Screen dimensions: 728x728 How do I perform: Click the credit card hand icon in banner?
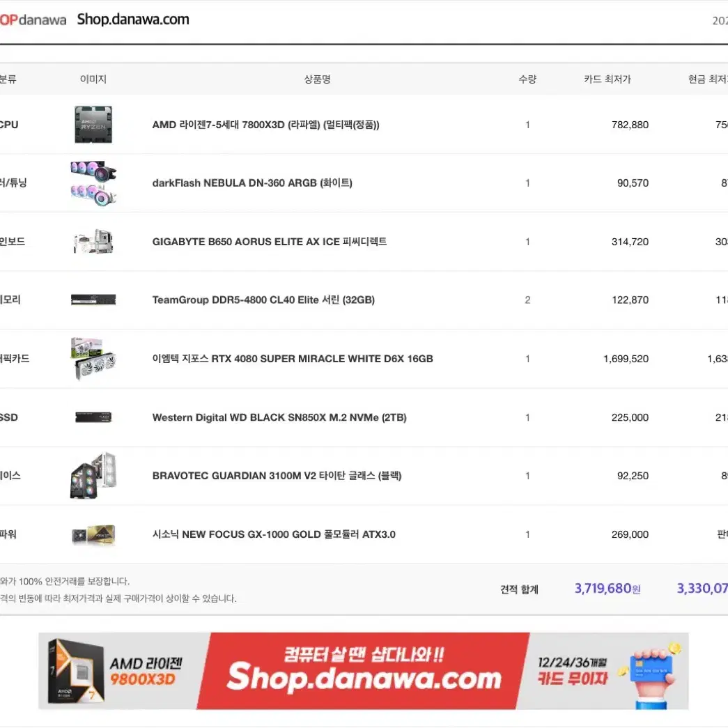[651, 676]
